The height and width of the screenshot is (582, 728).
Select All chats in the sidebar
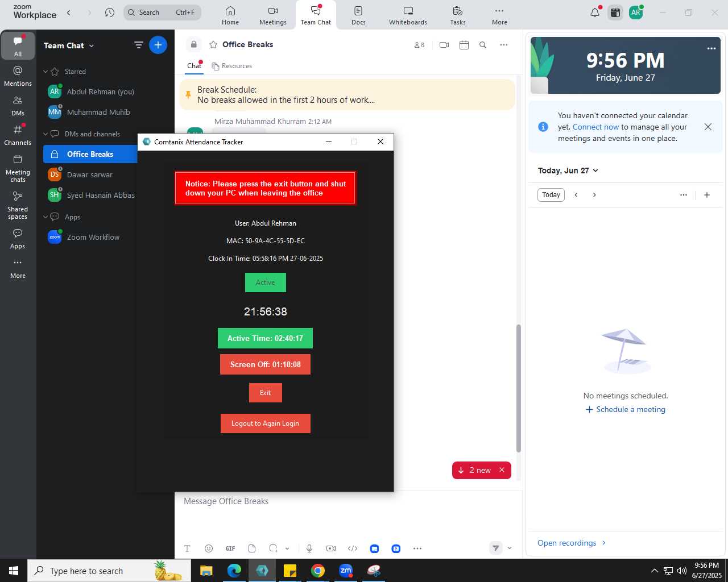(18, 45)
